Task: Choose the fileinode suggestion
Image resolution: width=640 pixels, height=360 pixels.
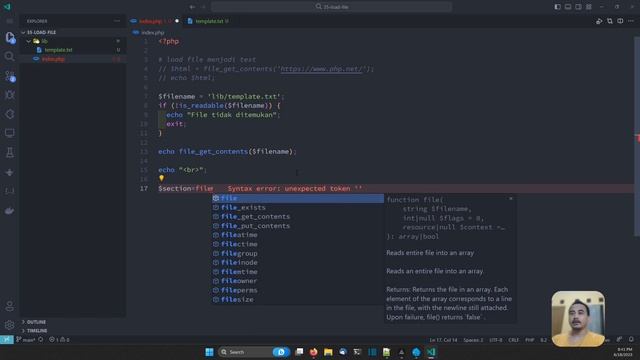Action: [x=298, y=263]
